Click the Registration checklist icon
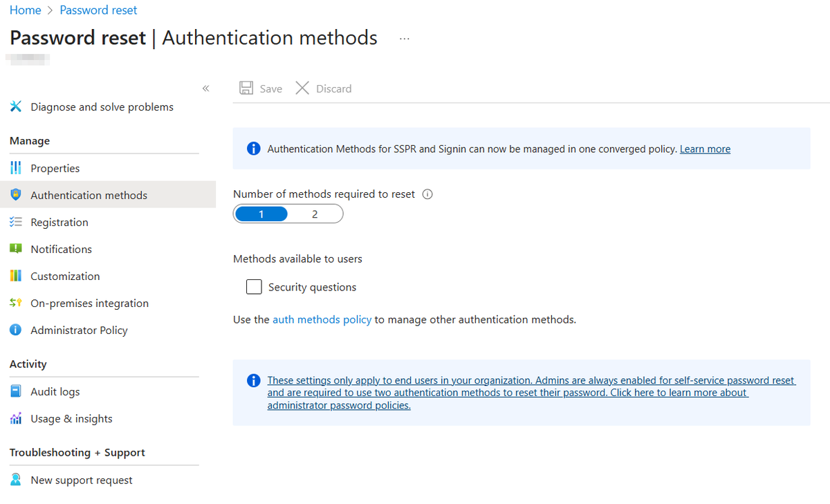 click(x=16, y=222)
